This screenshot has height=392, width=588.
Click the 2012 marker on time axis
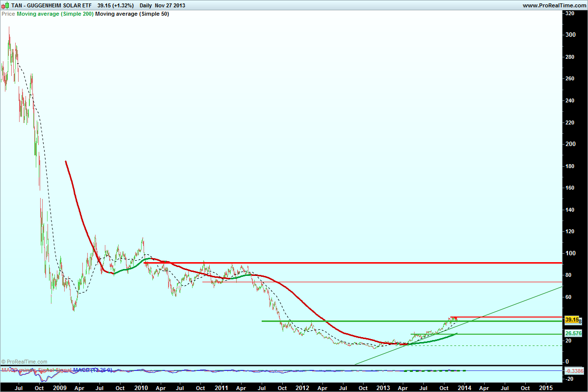302,387
